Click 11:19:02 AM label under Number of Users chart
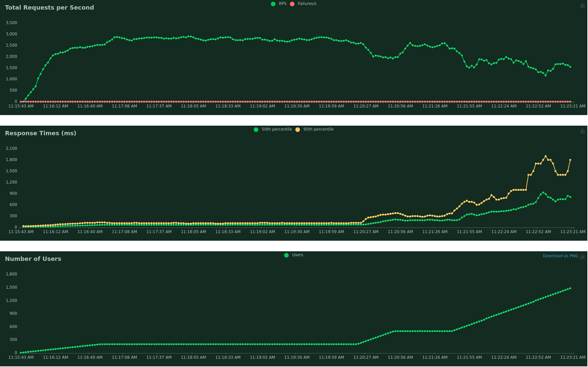The height and width of the screenshot is (367, 588). [x=262, y=357]
